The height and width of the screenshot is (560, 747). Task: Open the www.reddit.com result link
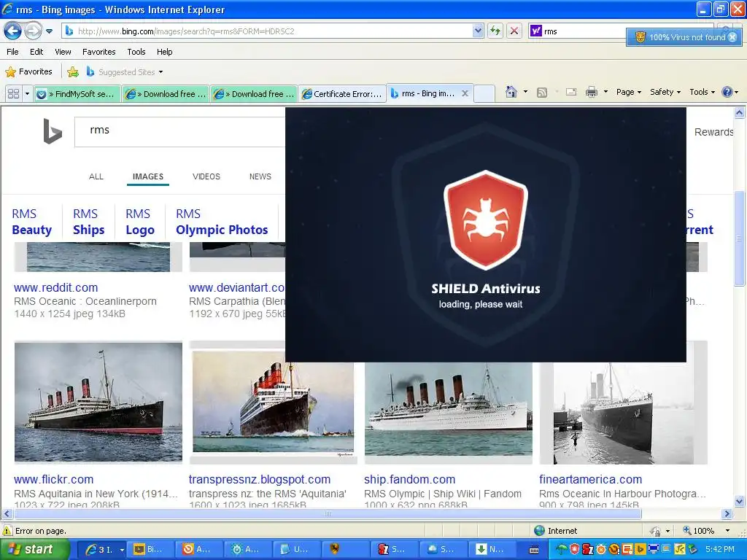[x=55, y=287]
